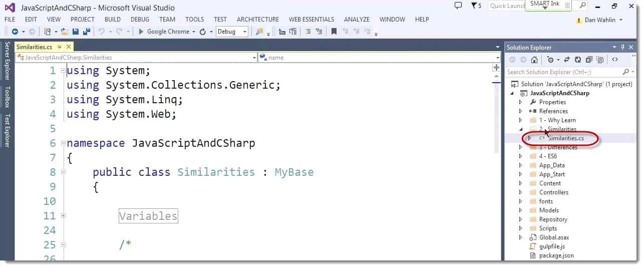Toggle a bookmark with the Bookmark icon
644x268 pixels.
tap(334, 32)
